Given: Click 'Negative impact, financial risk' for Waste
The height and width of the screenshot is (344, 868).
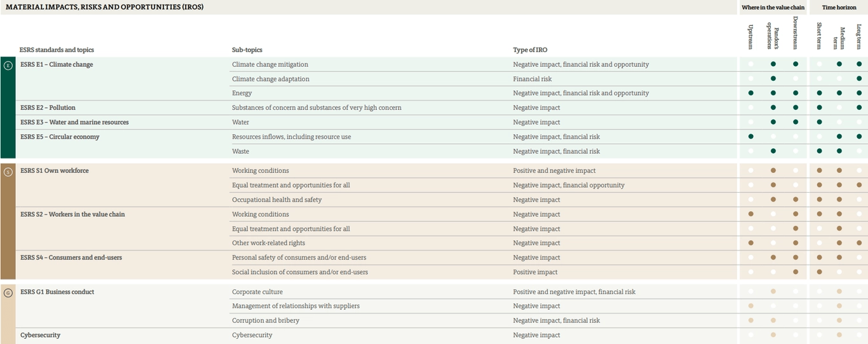Looking at the screenshot, I should click(556, 151).
